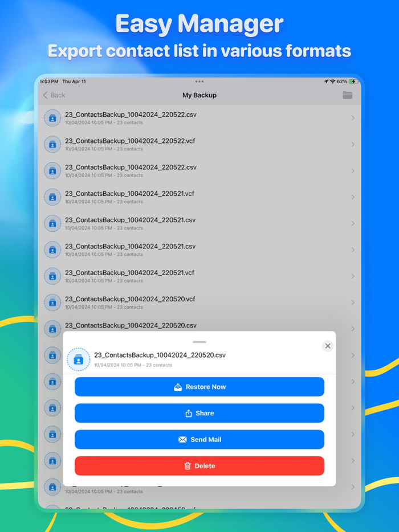Close the backup options sheet with X
The width and height of the screenshot is (399, 532).
click(x=328, y=346)
